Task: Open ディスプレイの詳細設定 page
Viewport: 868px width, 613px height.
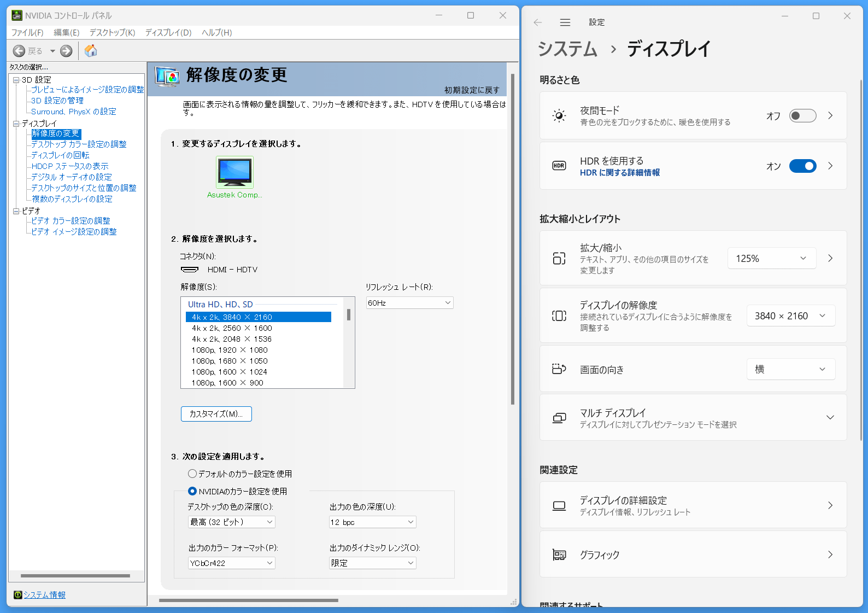Action: click(x=693, y=505)
